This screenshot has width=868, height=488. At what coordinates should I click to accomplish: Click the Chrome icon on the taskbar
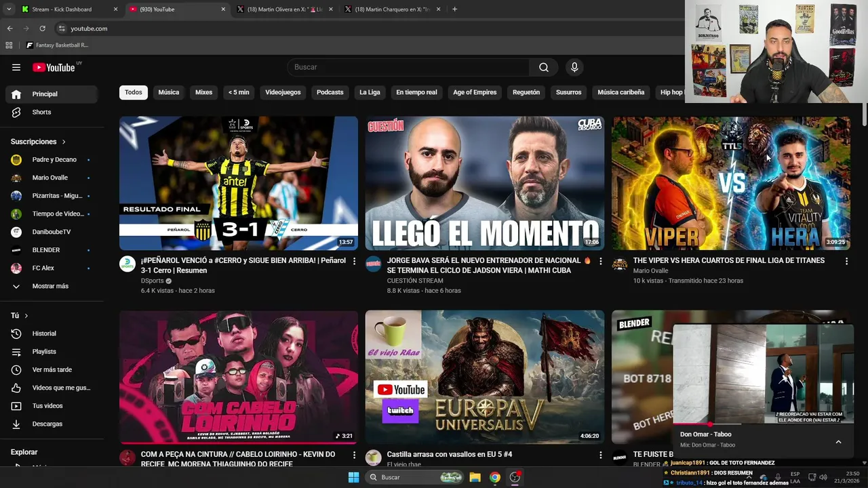[x=495, y=477]
